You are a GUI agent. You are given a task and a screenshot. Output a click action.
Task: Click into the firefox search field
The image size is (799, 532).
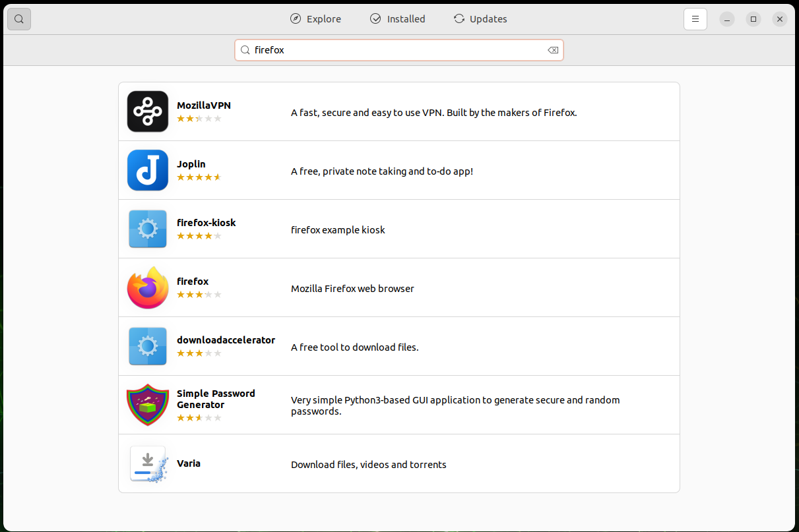(399, 50)
